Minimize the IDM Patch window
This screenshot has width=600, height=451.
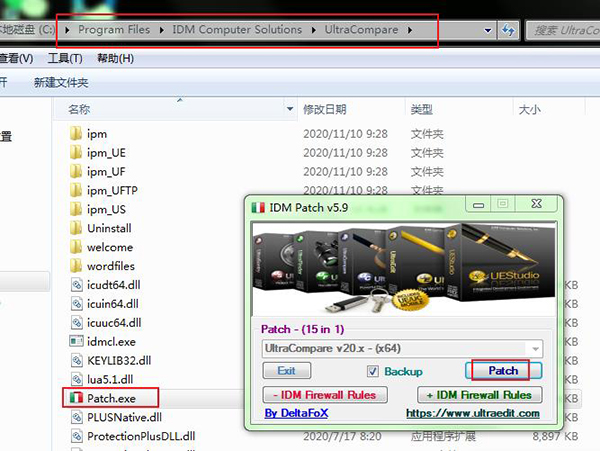click(x=478, y=205)
